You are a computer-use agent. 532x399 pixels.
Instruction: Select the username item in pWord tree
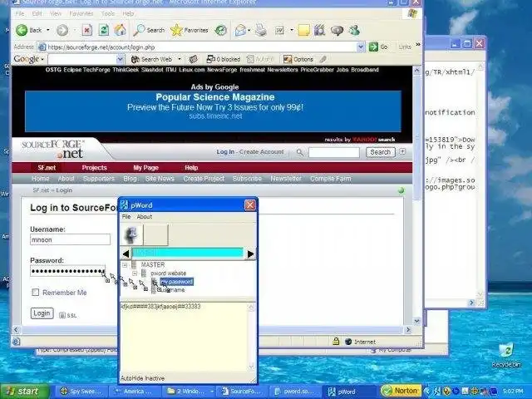[173, 290]
